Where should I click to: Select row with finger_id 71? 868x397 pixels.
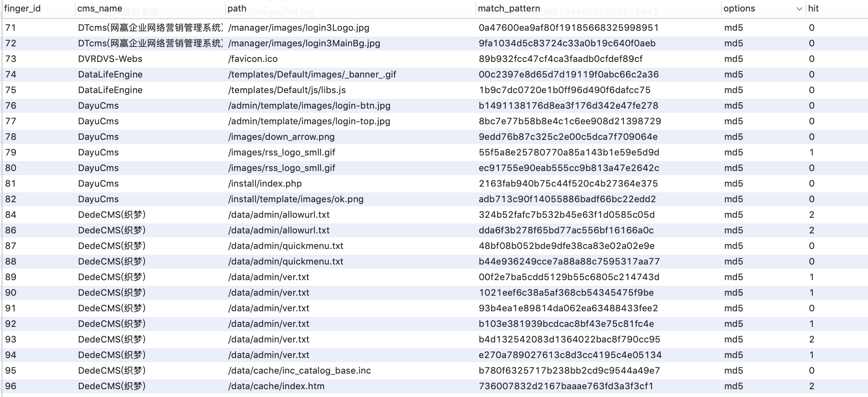pyautogui.click(x=11, y=28)
